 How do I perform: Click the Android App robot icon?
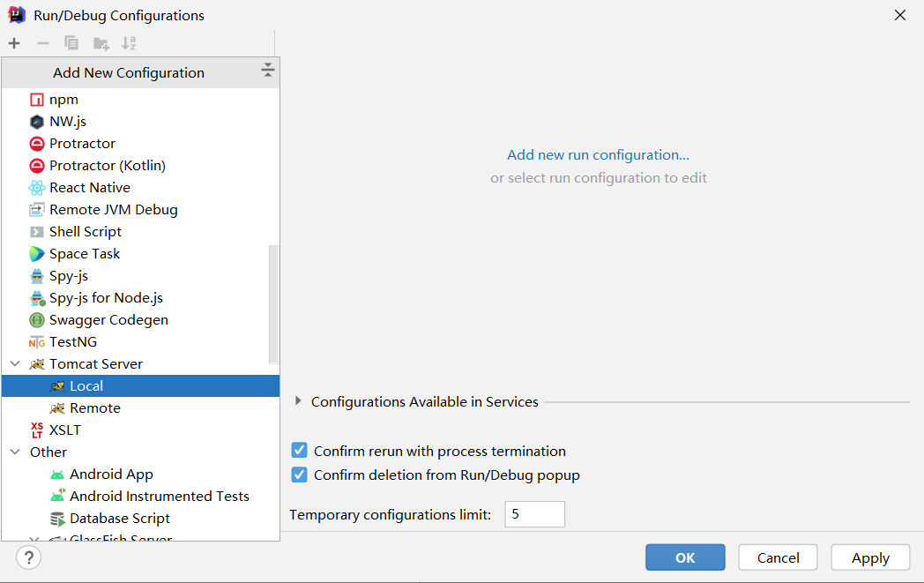pyautogui.click(x=57, y=475)
